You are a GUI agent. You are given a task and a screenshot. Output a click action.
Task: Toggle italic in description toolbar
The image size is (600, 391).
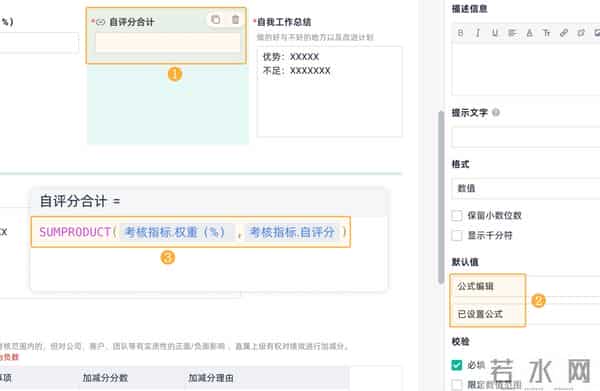pyautogui.click(x=478, y=33)
